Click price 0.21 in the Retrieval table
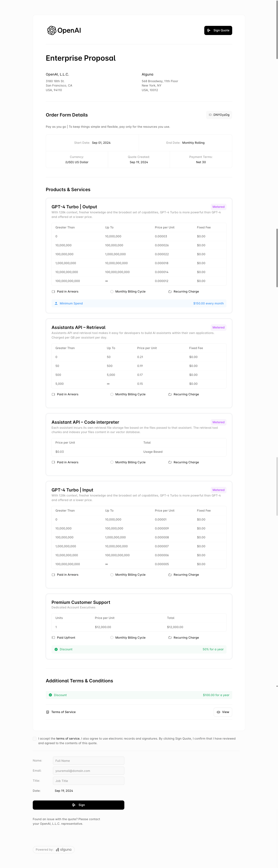The image size is (278, 868). (140, 357)
